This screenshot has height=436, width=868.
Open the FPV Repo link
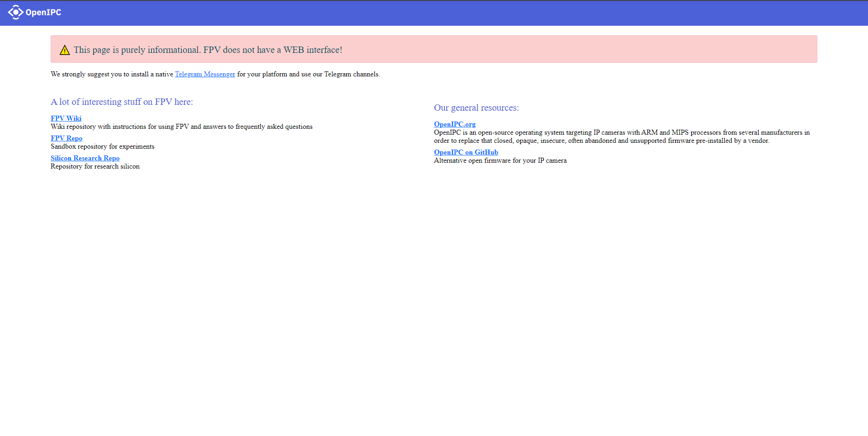(x=66, y=138)
